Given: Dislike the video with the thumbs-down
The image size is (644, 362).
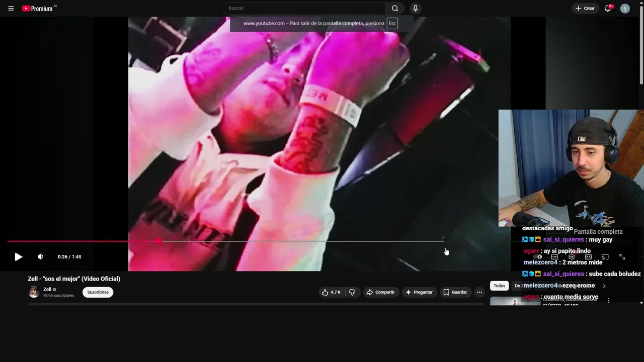Looking at the screenshot, I should click(x=352, y=292).
